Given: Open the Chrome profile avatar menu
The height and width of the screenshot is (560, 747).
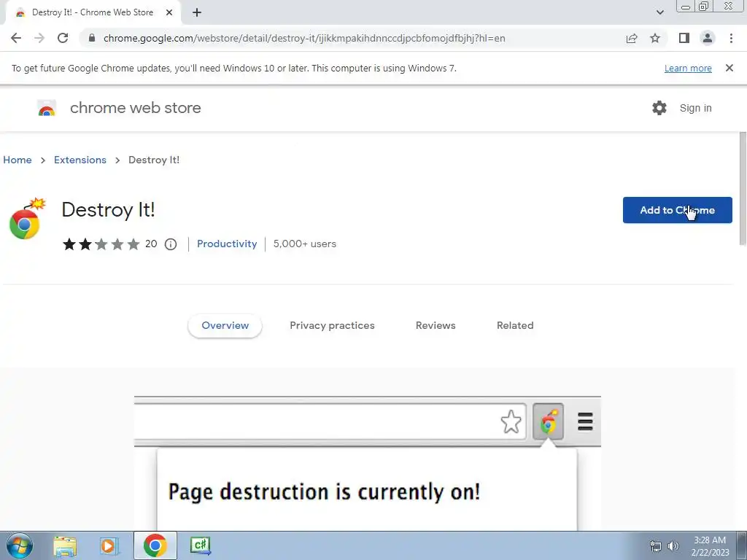Looking at the screenshot, I should 708,38.
